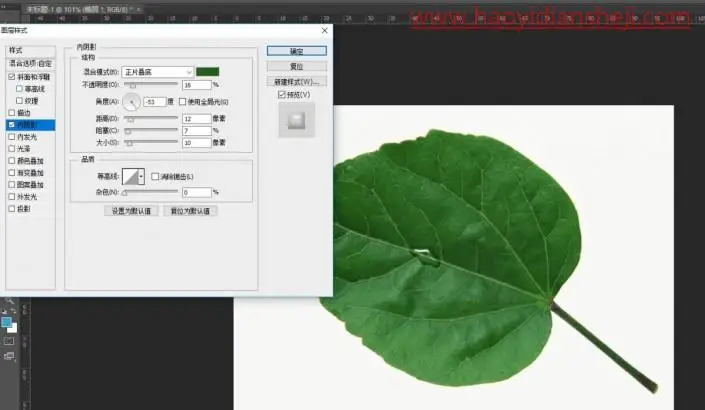The image size is (705, 410).
Task: Click the white background color swatch
Action: point(13,329)
